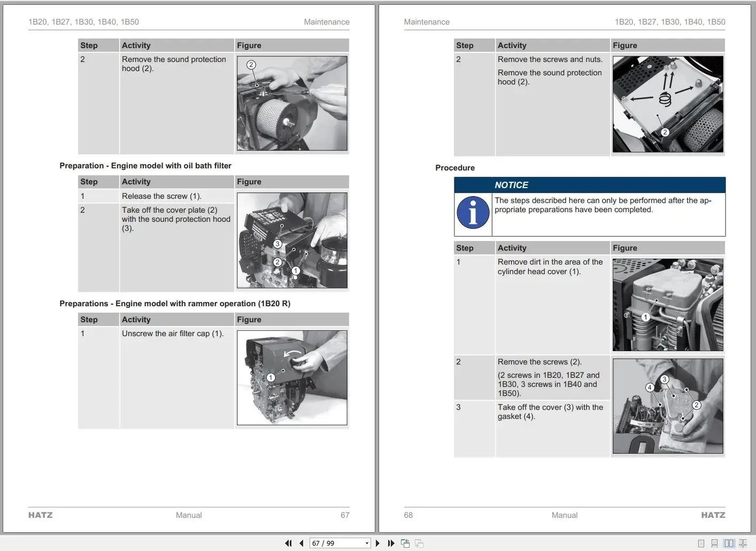Click the HATZ logo in the footer
The height and width of the screenshot is (551, 756).
coord(41,515)
